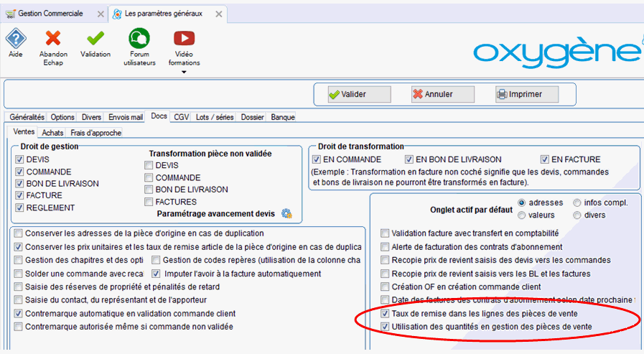
Task: Uncheck EN FACTURE transformation checkbox
Action: pyautogui.click(x=545, y=159)
